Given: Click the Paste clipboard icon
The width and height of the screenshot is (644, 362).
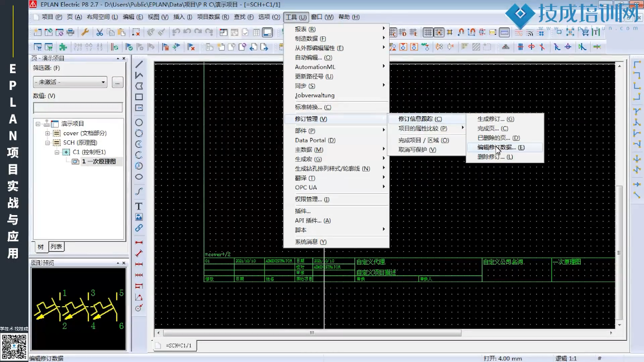Looking at the screenshot, I should (x=121, y=32).
